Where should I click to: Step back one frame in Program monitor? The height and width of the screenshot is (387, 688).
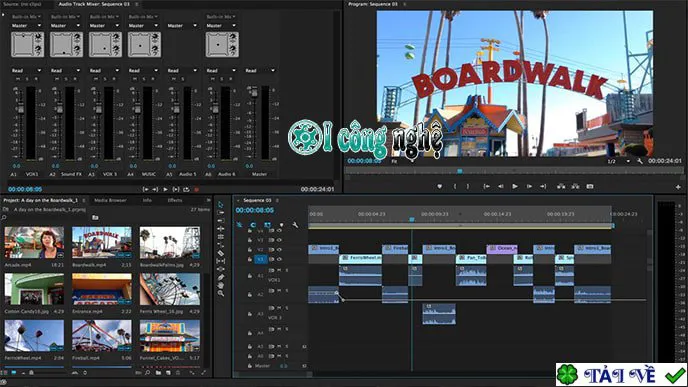click(x=501, y=186)
